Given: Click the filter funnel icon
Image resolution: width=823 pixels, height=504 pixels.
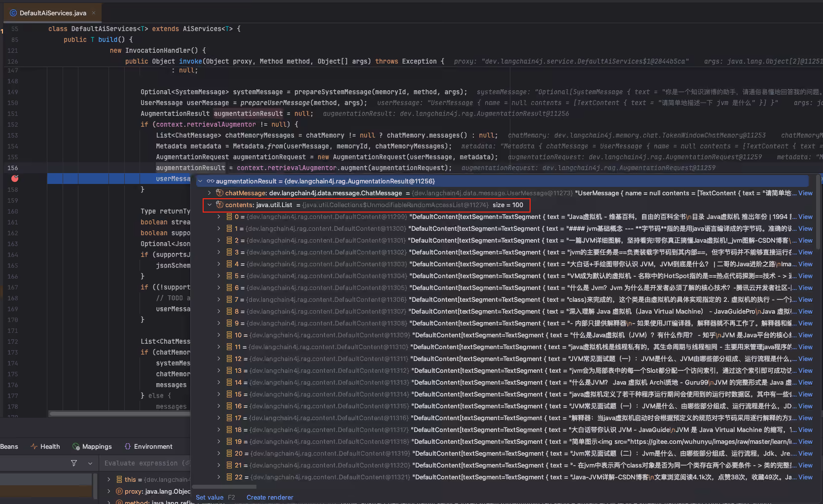Looking at the screenshot, I should point(74,463).
